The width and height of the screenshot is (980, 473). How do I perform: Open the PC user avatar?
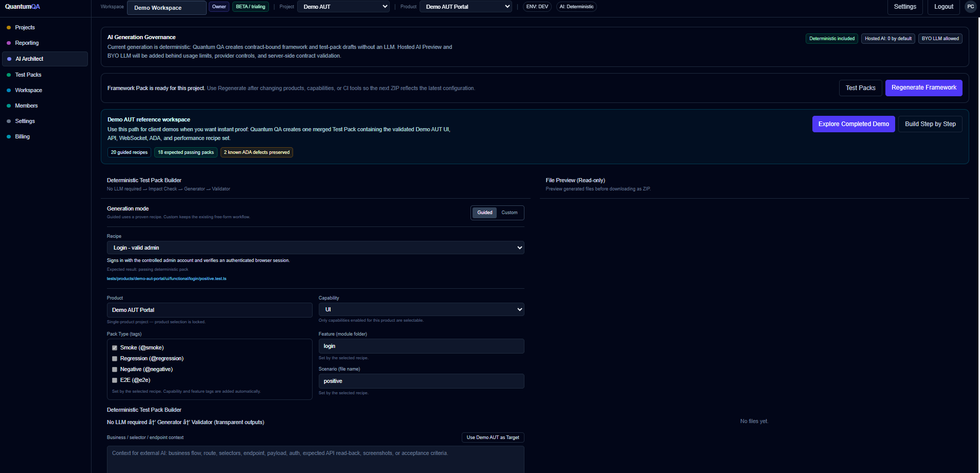click(970, 7)
